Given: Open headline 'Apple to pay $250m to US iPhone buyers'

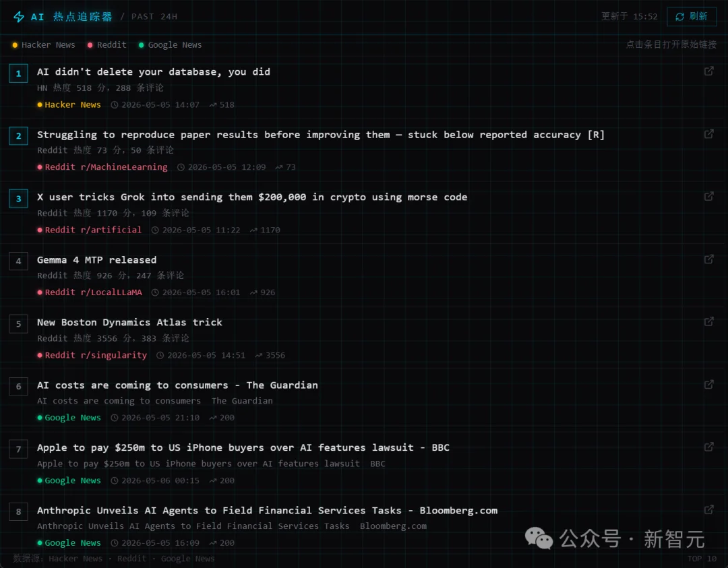Looking at the screenshot, I should click(x=243, y=448).
